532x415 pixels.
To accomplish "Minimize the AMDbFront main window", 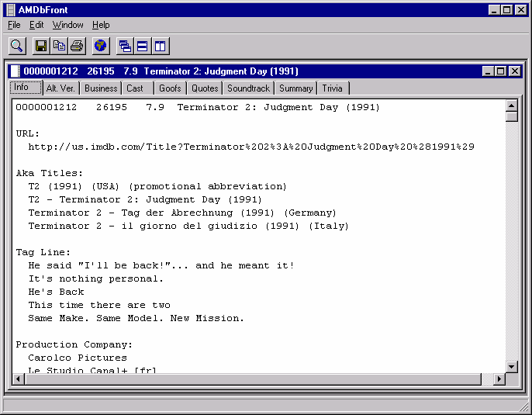I will (x=494, y=10).
